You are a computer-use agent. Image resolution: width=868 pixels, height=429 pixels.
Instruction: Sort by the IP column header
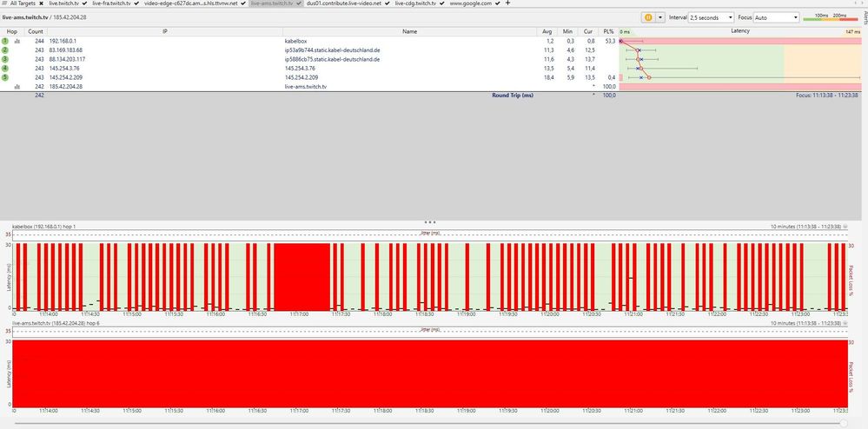(165, 31)
